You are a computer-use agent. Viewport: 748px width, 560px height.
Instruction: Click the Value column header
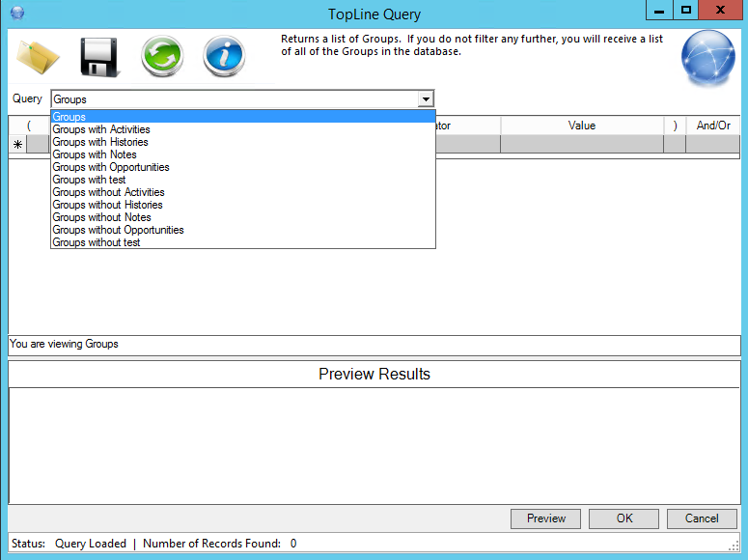click(x=582, y=126)
